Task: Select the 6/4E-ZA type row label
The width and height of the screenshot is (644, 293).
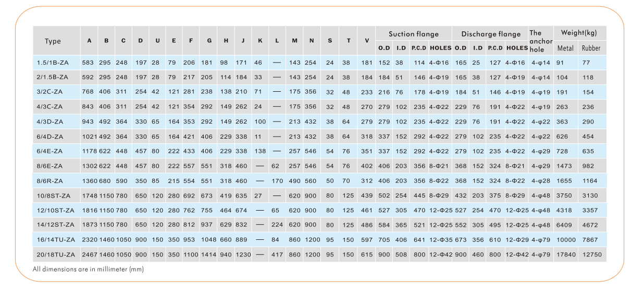Action: (x=49, y=151)
